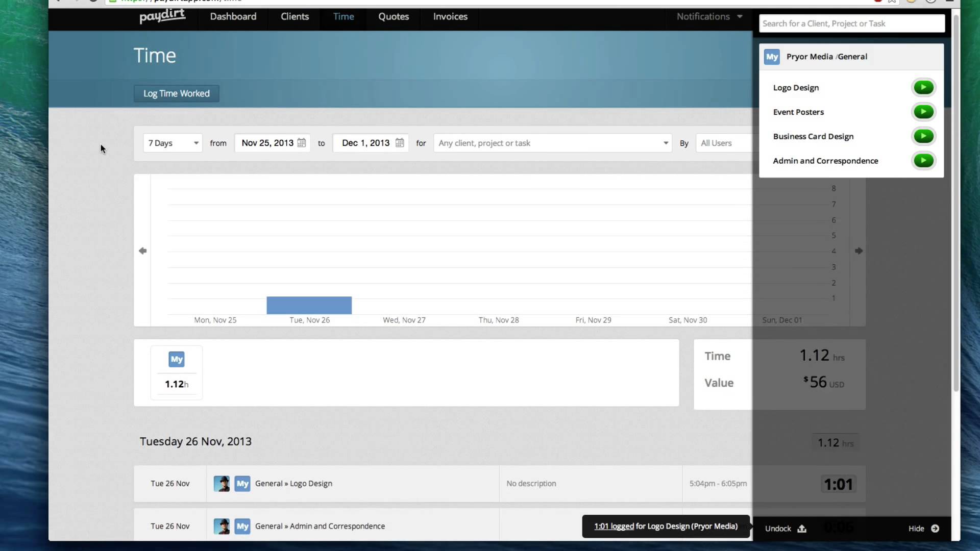Open the Invoices tab
The width and height of the screenshot is (980, 551).
click(x=450, y=16)
